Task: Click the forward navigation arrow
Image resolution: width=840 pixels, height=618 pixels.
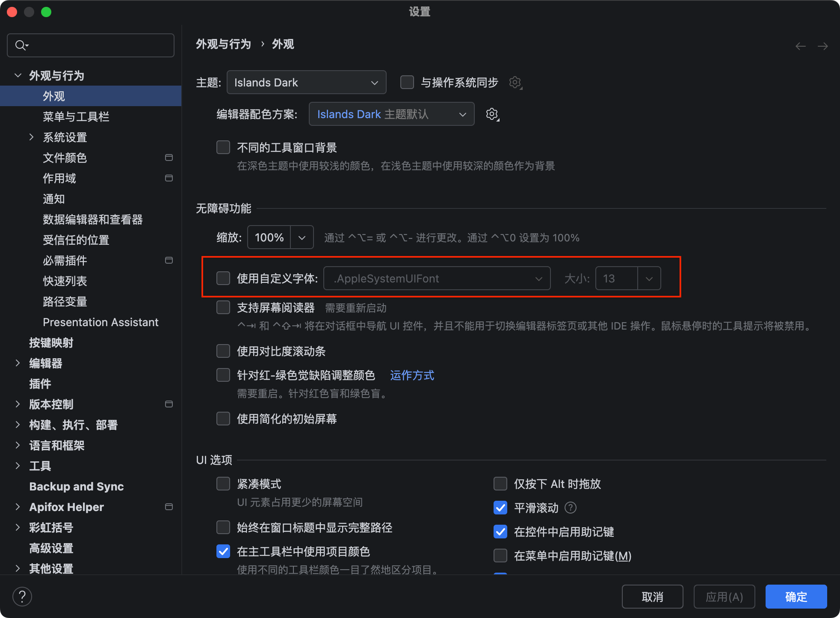Action: (x=823, y=46)
